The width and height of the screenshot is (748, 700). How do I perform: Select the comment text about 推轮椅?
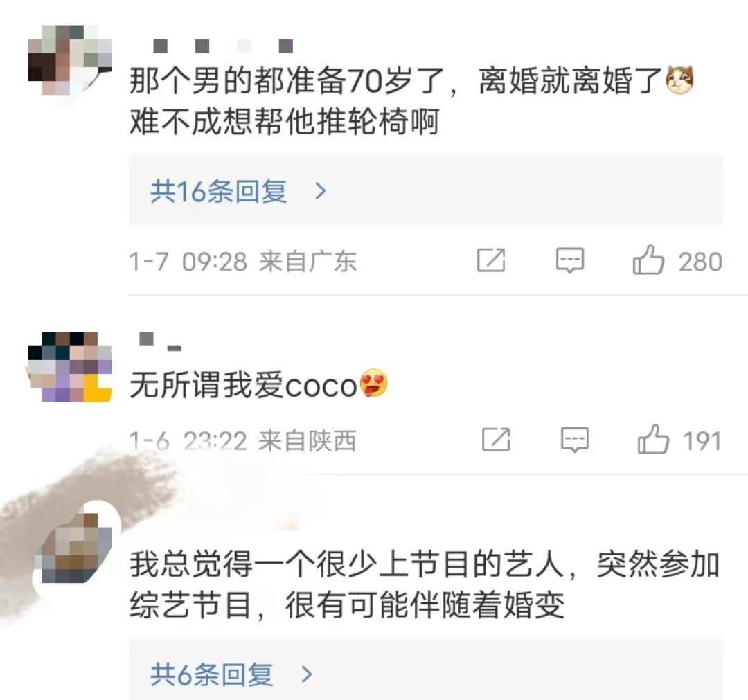(411, 100)
